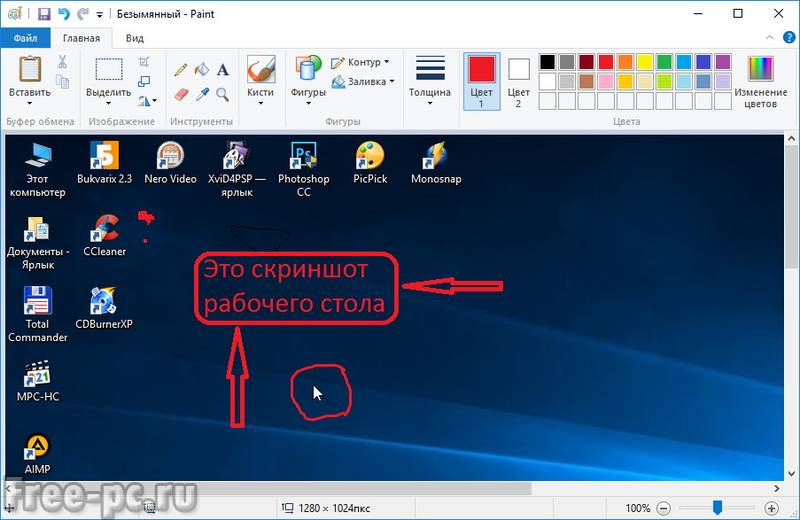Click the Shapes (Фигуры) icon
This screenshot has width=800, height=520.
coord(308,69)
